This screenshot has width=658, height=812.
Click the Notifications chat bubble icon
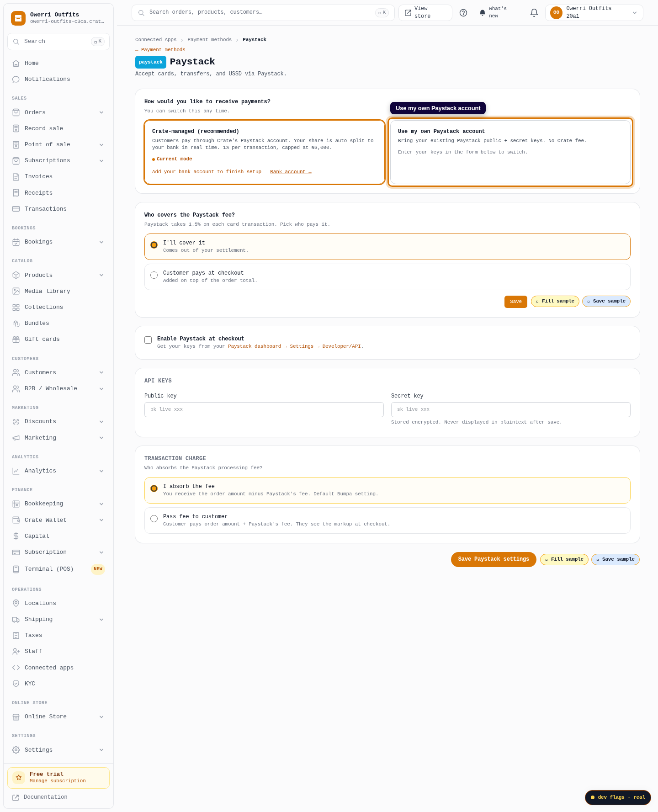16,80
